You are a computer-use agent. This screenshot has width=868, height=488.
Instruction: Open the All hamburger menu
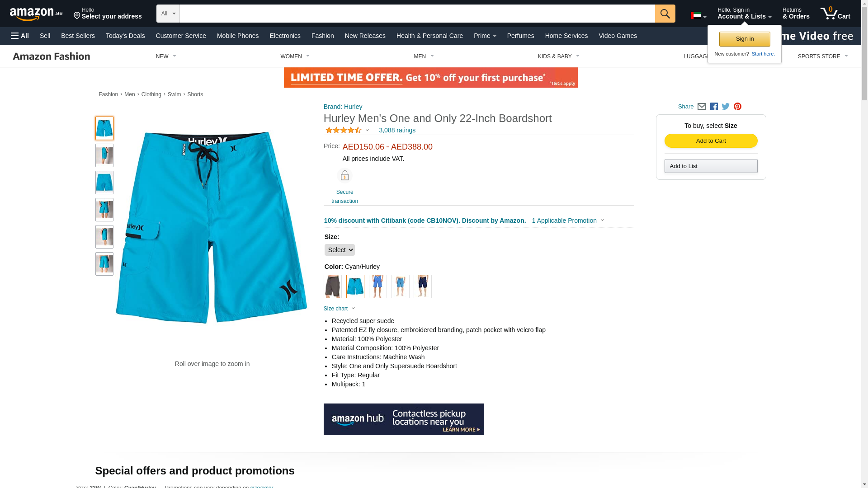click(20, 36)
